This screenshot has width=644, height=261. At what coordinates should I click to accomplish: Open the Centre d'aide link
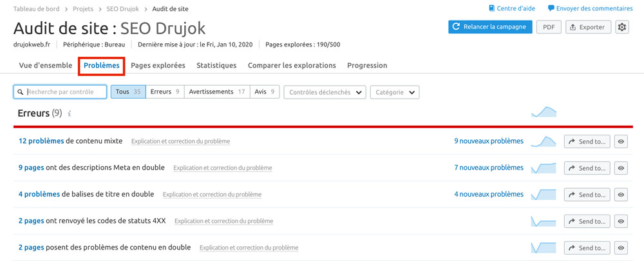coord(516,8)
